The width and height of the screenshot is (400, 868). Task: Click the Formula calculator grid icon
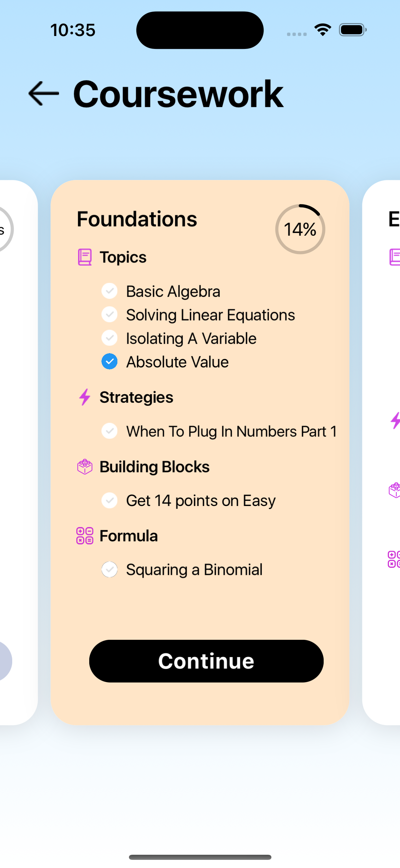coord(84,536)
